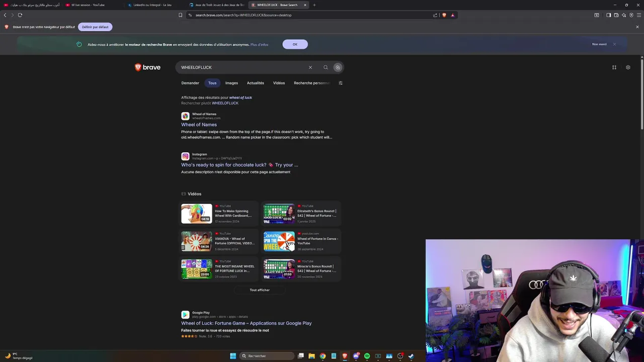Screen dimensions: 644x362
Task: Open the Plus d'infos link
Action: coord(259,45)
